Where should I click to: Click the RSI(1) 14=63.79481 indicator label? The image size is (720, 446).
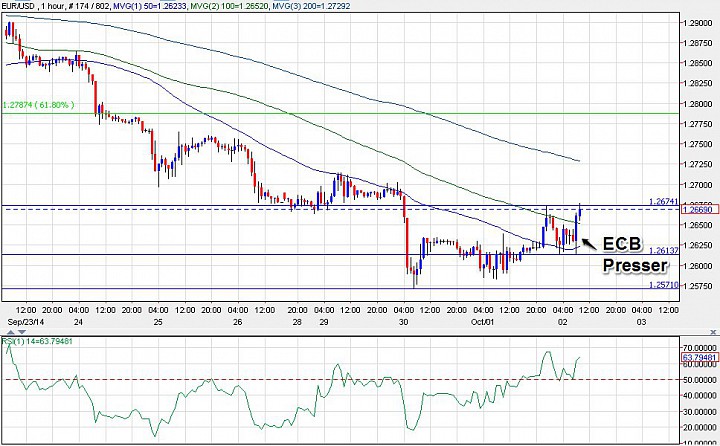point(37,341)
